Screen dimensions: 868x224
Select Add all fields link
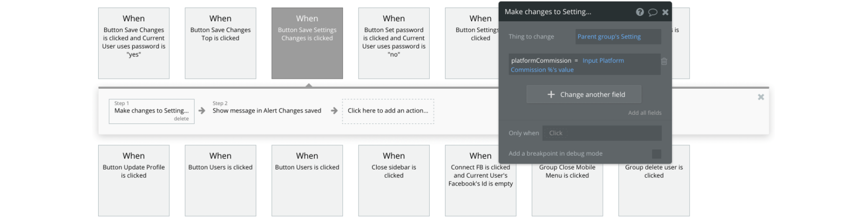click(645, 113)
